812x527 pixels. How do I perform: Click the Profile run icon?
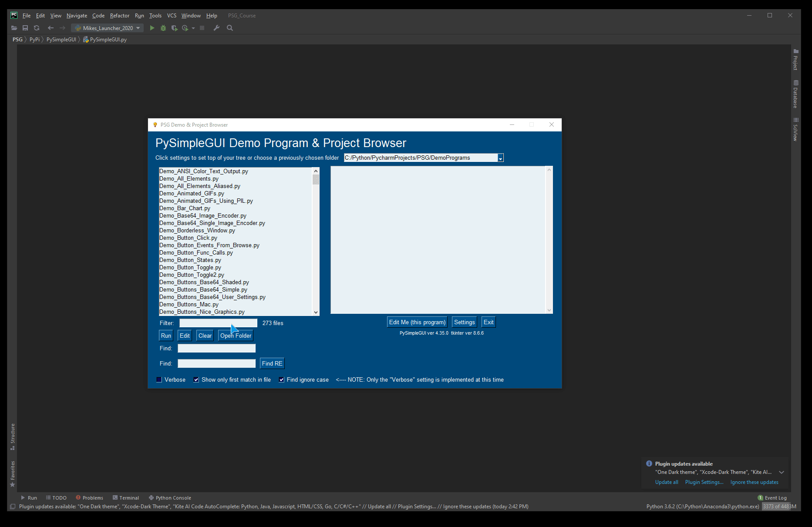[x=185, y=28]
